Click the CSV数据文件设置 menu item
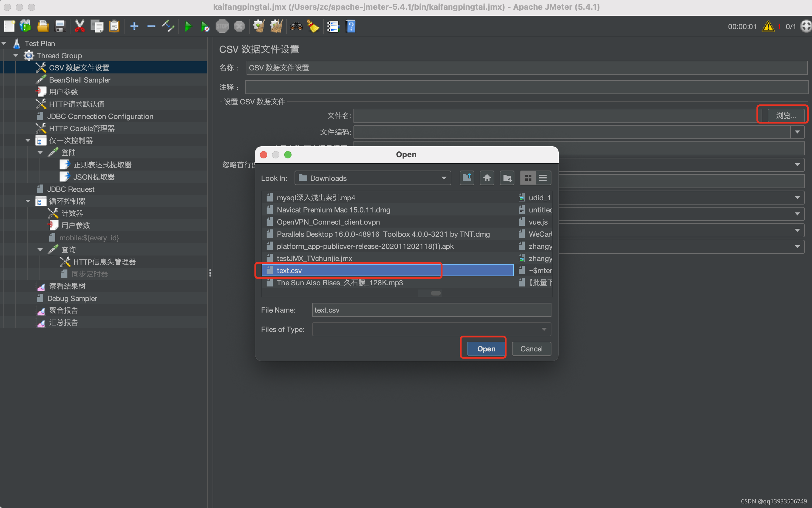 78,67
